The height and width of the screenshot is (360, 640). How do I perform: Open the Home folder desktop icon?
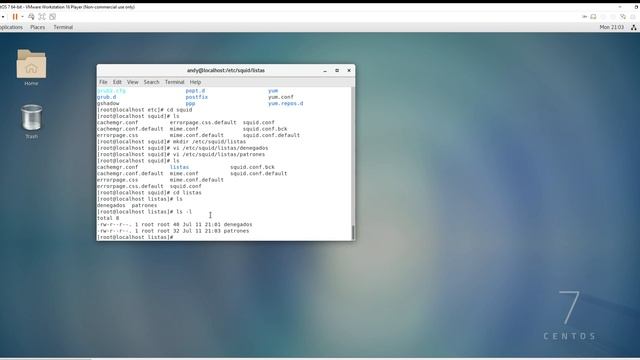[x=31, y=68]
